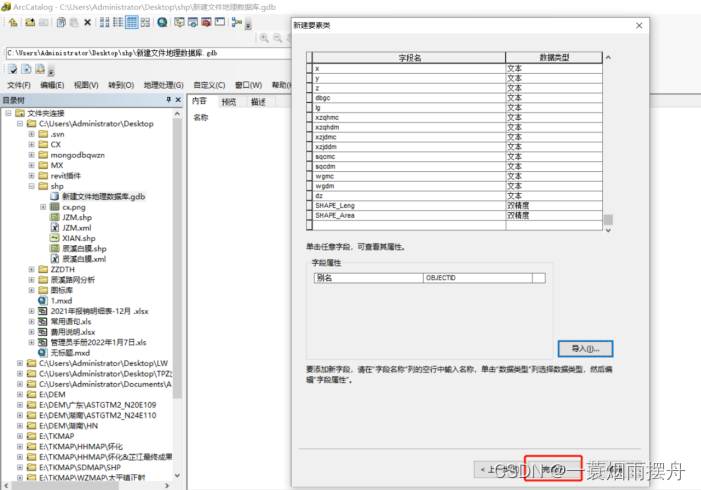Click the OBJECTID alias value cell
This screenshot has width=701, height=490.
[477, 278]
